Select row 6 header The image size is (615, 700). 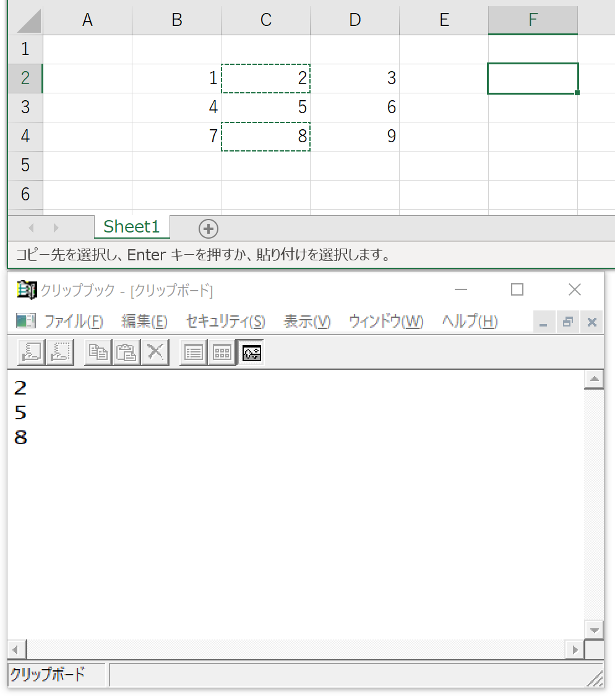(x=25, y=194)
